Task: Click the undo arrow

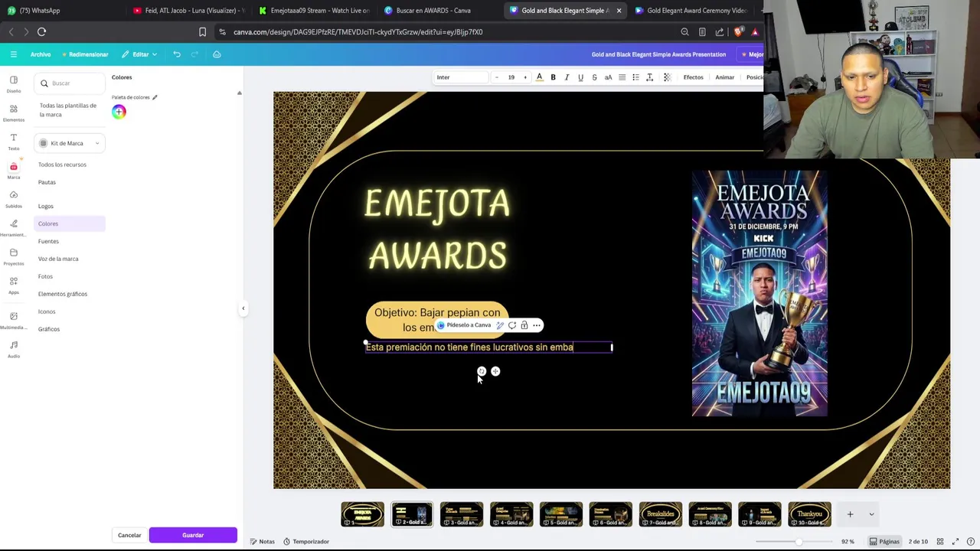Action: pyautogui.click(x=177, y=54)
